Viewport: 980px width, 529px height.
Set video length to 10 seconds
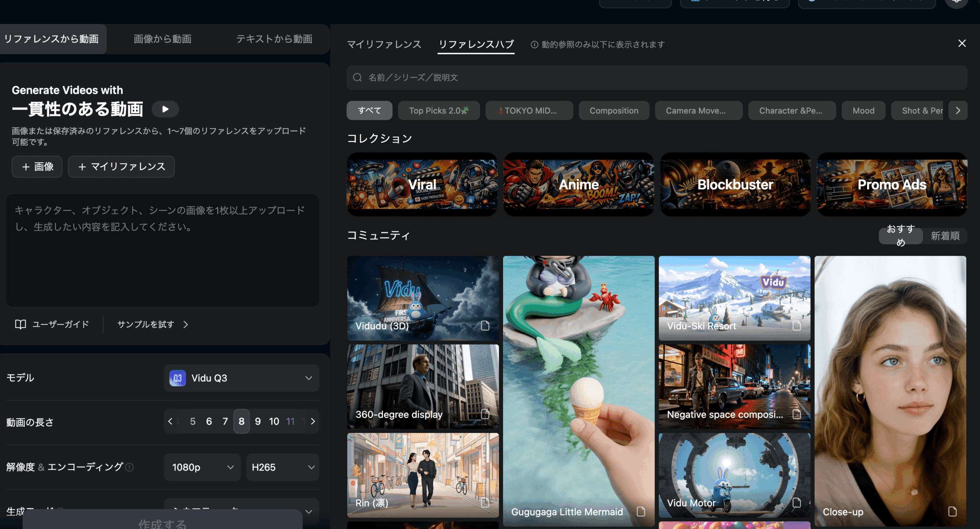(x=274, y=421)
